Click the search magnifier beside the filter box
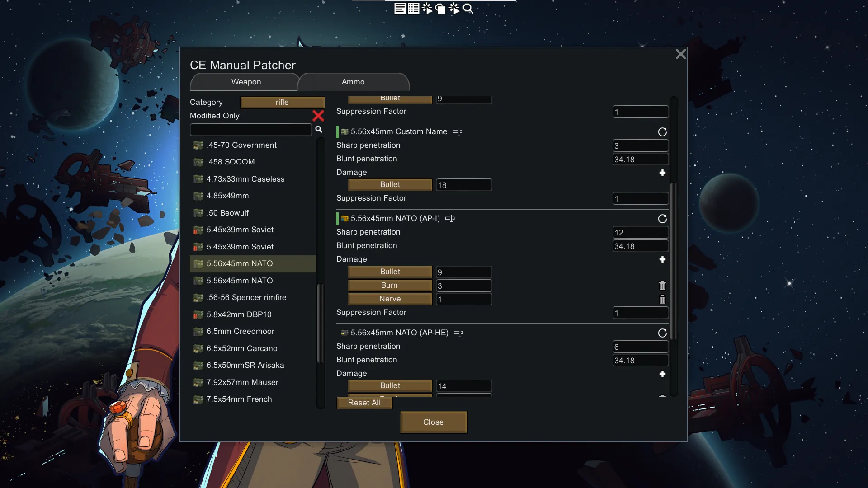This screenshot has width=868, height=488. pos(319,130)
